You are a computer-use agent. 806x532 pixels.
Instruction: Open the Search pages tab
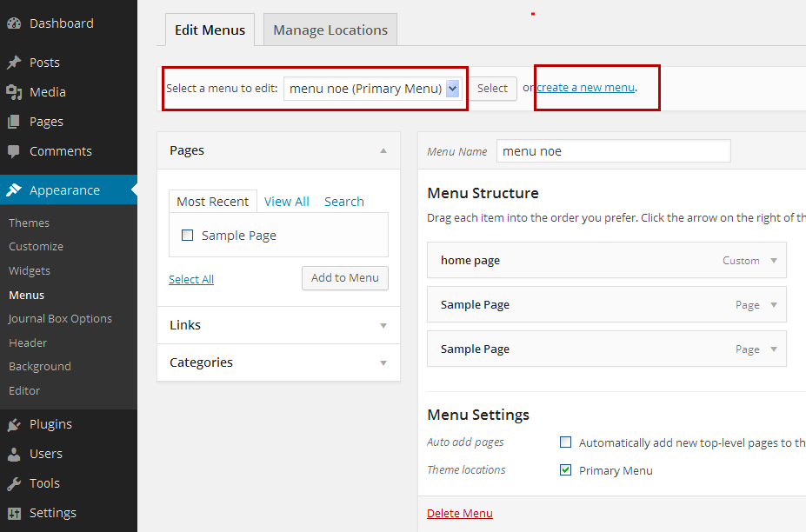click(x=344, y=202)
